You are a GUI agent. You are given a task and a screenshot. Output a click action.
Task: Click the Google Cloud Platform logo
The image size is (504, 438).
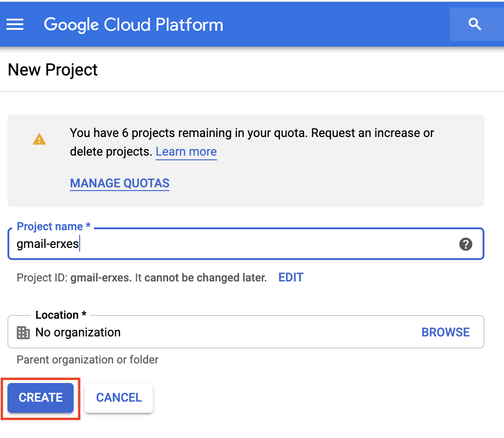tap(133, 25)
